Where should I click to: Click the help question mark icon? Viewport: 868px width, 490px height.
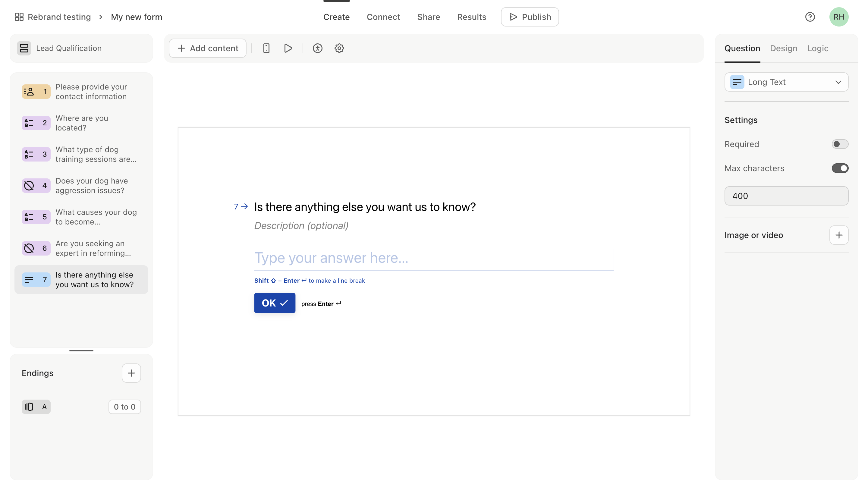tap(810, 17)
